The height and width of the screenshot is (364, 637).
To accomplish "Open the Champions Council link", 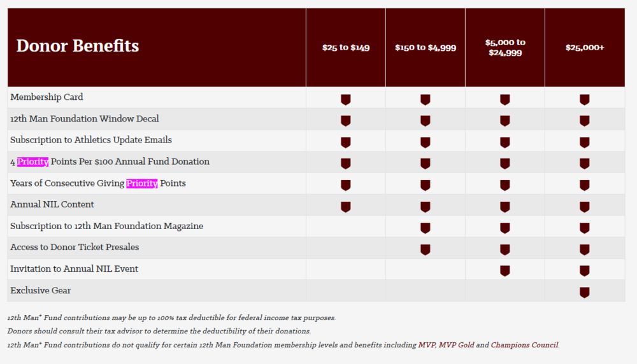I will (524, 345).
